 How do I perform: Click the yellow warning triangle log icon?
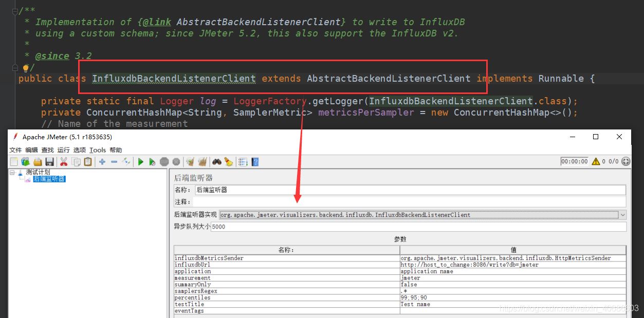pyautogui.click(x=596, y=161)
